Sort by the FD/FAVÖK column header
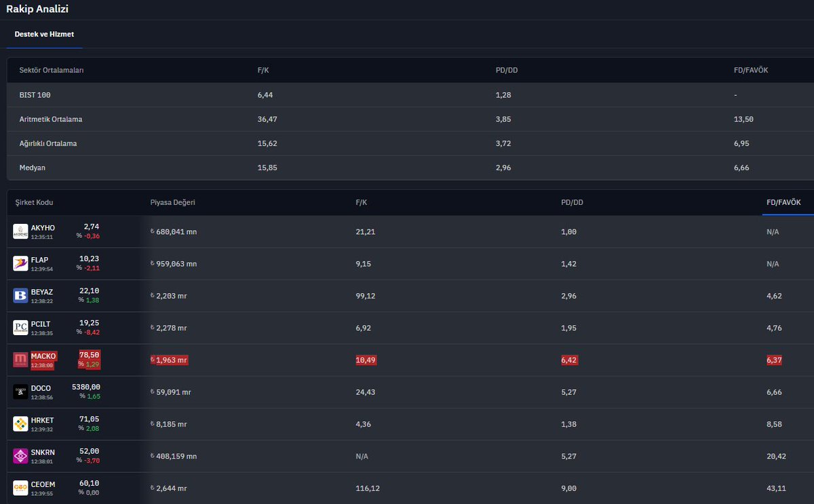The height and width of the screenshot is (504, 814). pyautogui.click(x=783, y=202)
